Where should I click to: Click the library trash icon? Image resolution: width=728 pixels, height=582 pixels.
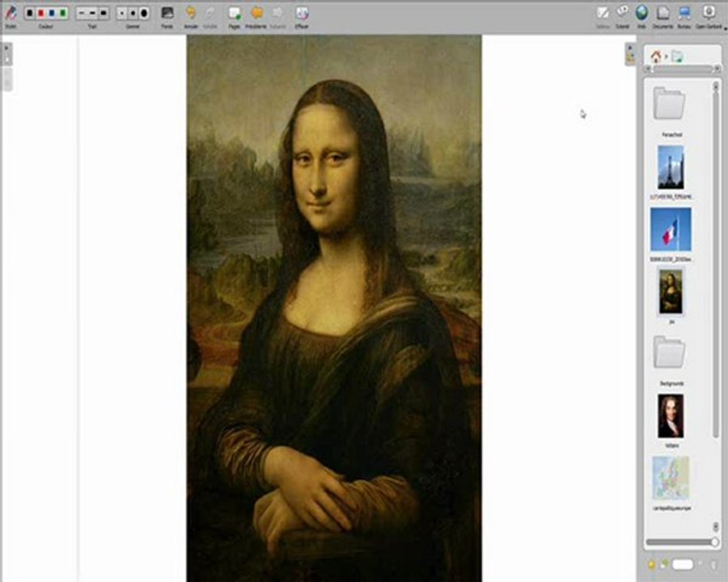pyautogui.click(x=713, y=564)
